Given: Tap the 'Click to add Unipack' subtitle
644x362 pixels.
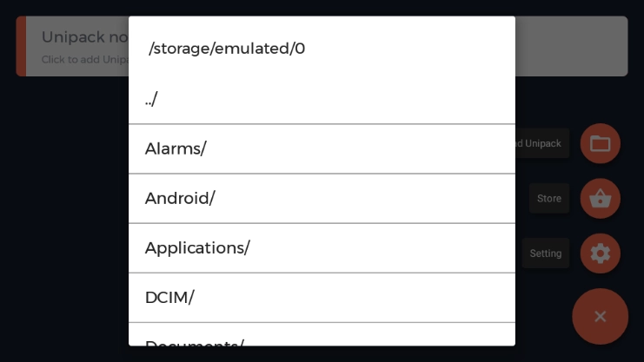Looking at the screenshot, I should coord(84,60).
